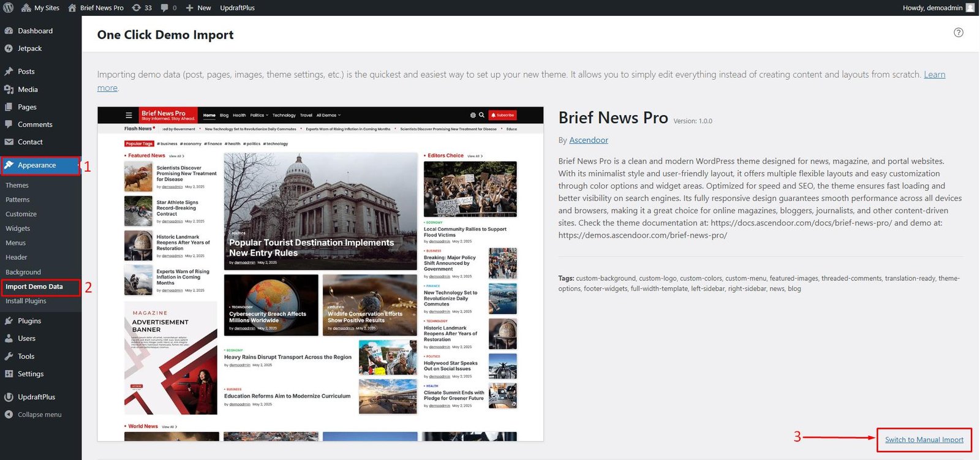Open Menus submenu item
980x460 pixels.
tap(16, 243)
